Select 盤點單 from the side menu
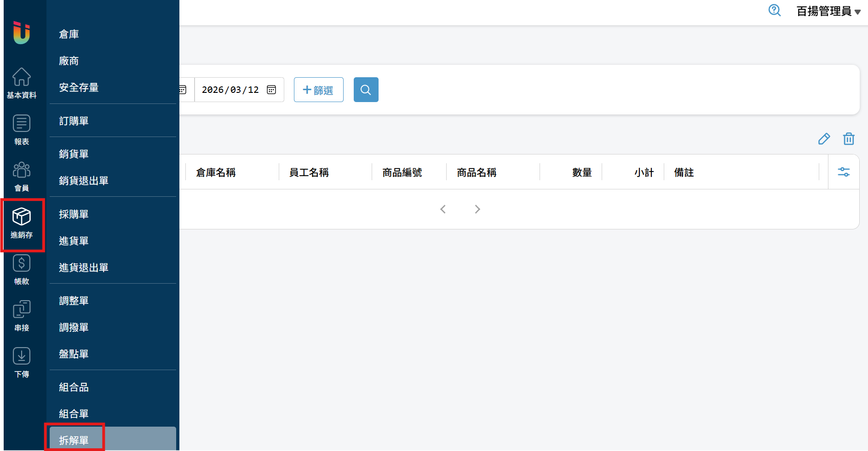Image resolution: width=868 pixels, height=451 pixels. 74,354
